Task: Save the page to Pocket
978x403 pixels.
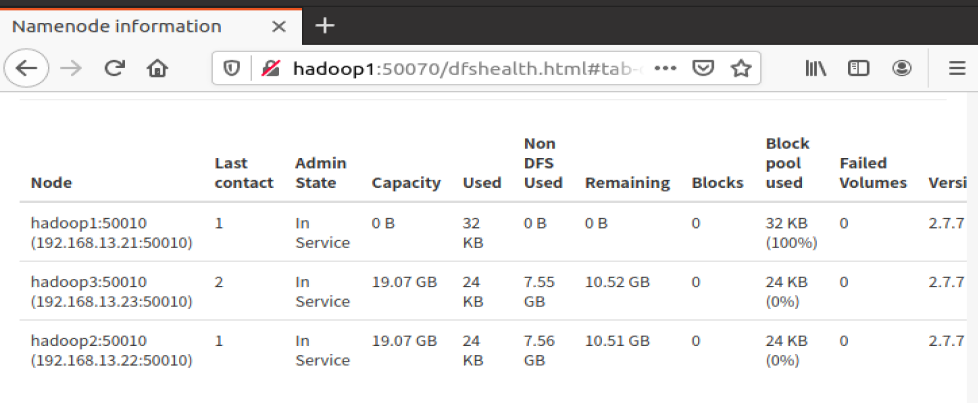Action: coord(704,68)
